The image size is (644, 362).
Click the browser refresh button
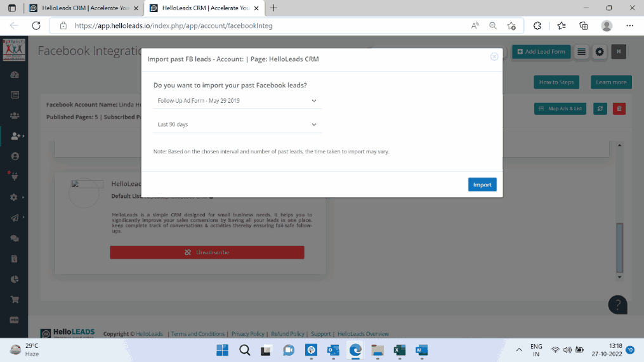pyautogui.click(x=36, y=25)
